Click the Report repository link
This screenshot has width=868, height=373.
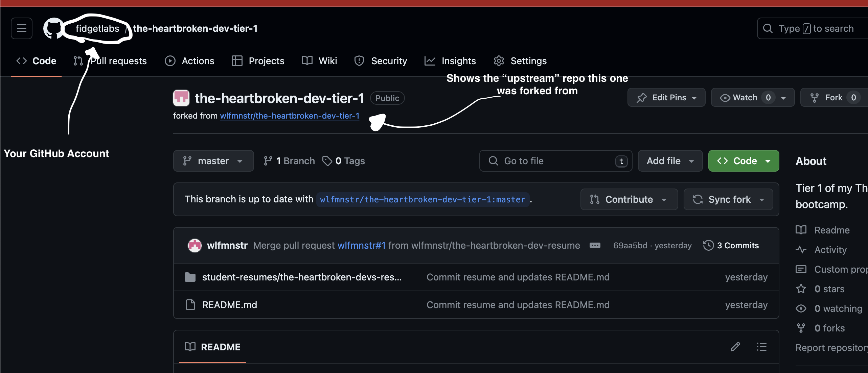pyautogui.click(x=832, y=348)
